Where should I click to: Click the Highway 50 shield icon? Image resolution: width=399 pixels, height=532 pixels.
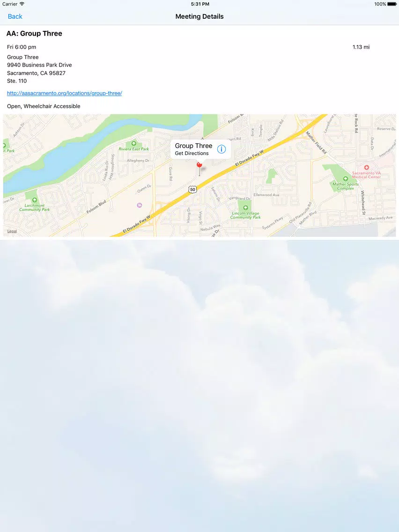click(x=193, y=189)
